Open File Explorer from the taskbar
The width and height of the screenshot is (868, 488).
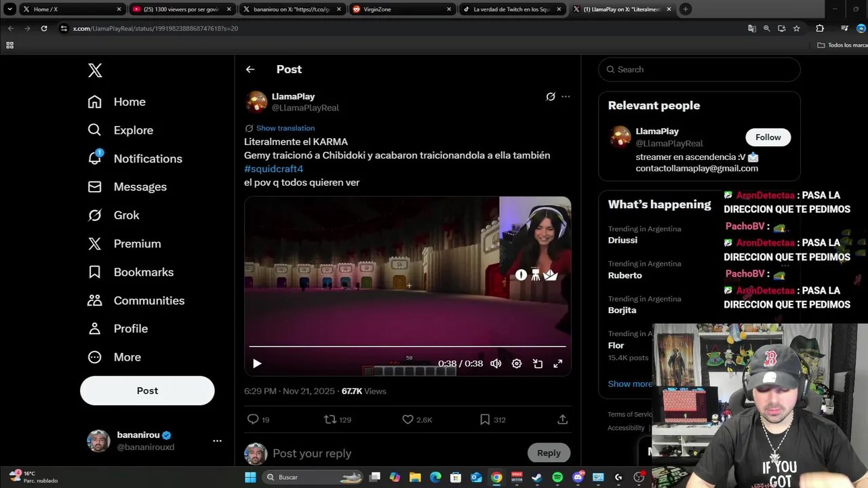(x=415, y=477)
